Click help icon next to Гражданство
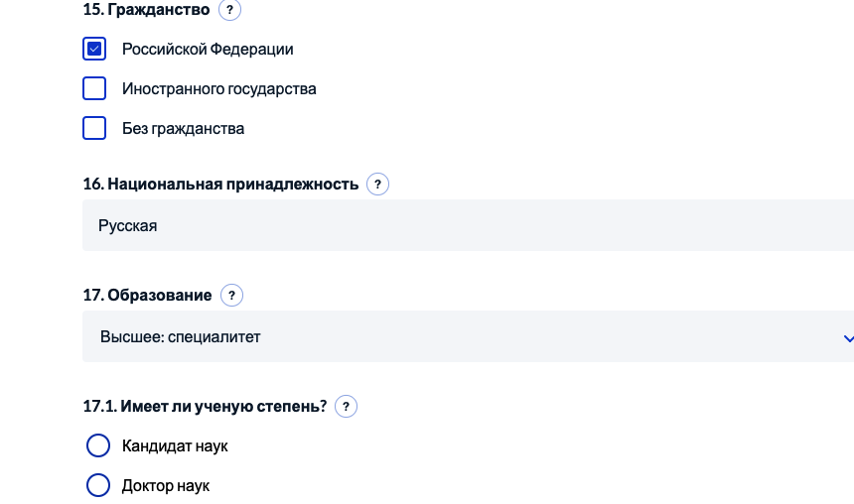This screenshot has height=504, width=854. click(x=229, y=10)
